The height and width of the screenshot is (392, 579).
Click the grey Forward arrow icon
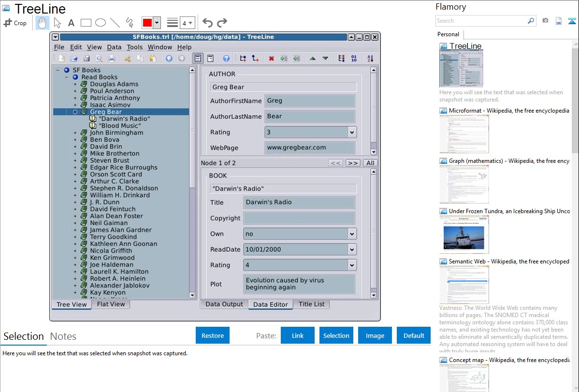[181, 58]
